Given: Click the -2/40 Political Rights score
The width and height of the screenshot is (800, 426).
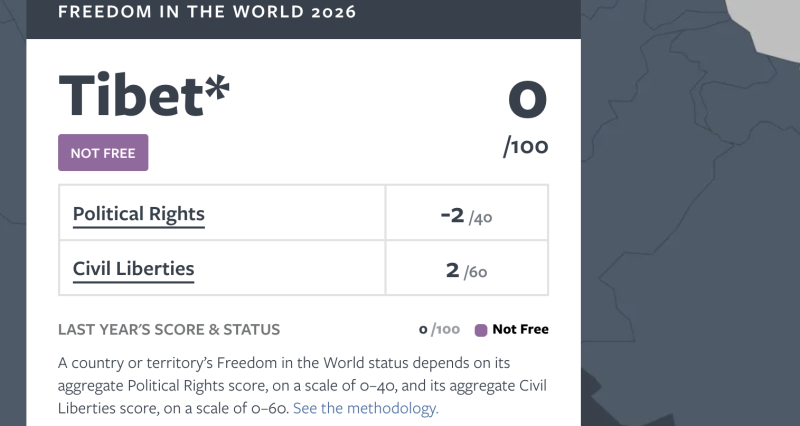Looking at the screenshot, I should pos(466,214).
